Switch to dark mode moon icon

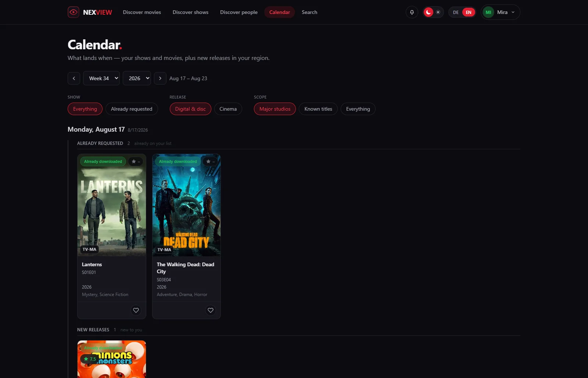(x=428, y=12)
